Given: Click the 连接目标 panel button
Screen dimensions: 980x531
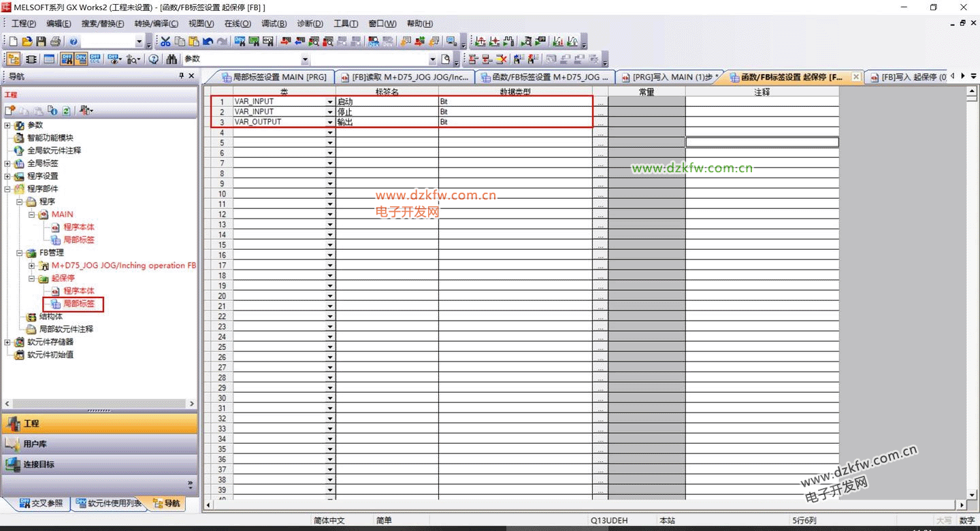Looking at the screenshot, I should 99,464.
